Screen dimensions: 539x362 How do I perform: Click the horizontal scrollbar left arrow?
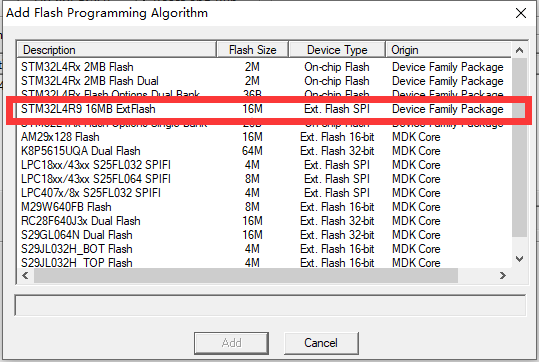[x=25, y=275]
